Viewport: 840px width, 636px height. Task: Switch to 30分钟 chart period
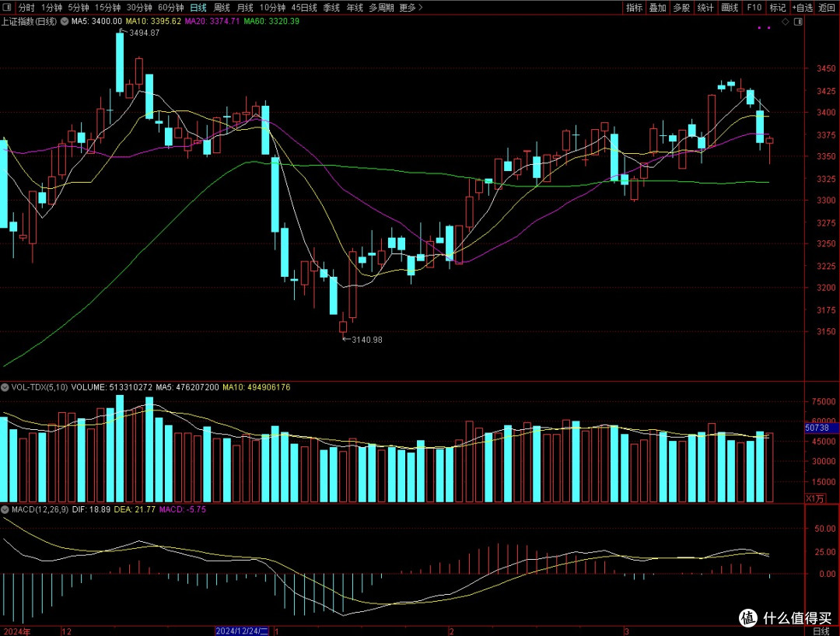tap(139, 8)
